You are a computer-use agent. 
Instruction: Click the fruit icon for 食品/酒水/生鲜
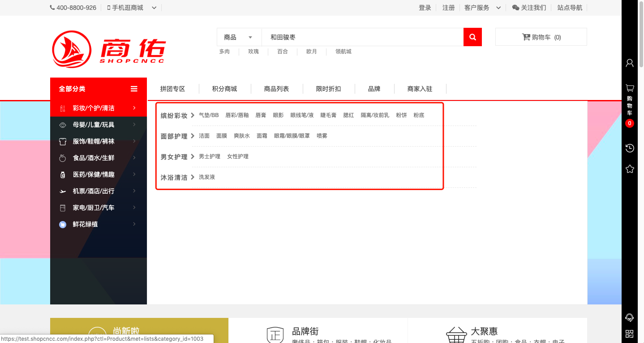pyautogui.click(x=63, y=158)
